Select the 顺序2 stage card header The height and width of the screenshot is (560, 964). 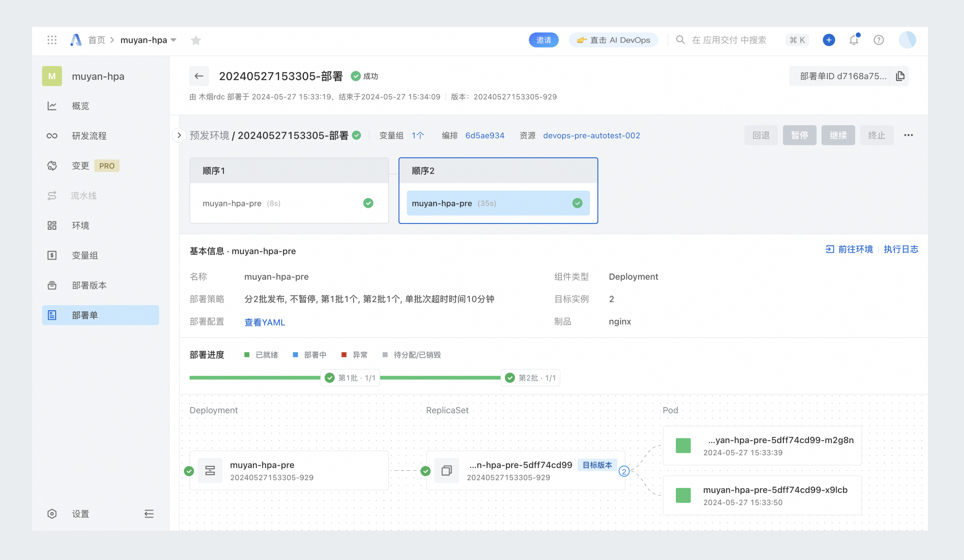tap(498, 171)
